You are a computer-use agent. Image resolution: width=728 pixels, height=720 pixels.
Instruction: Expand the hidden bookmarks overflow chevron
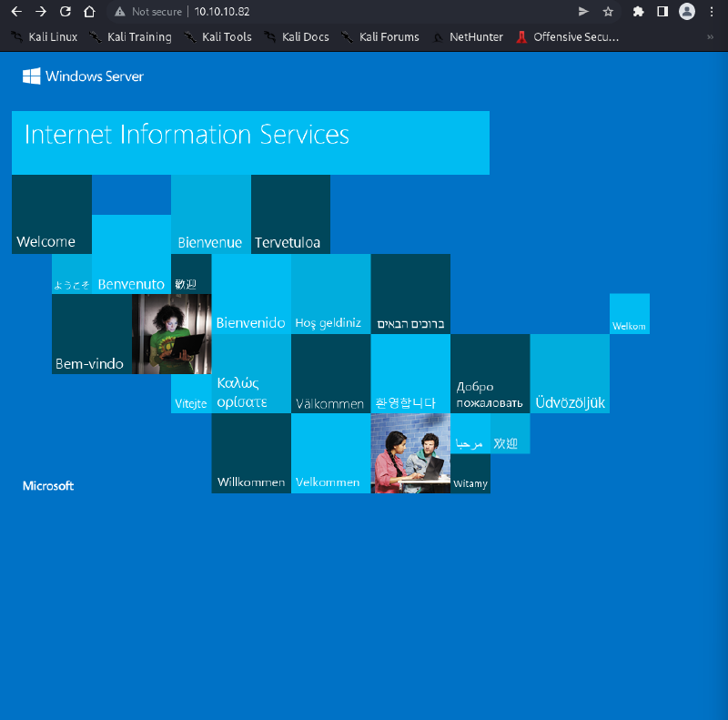710,37
